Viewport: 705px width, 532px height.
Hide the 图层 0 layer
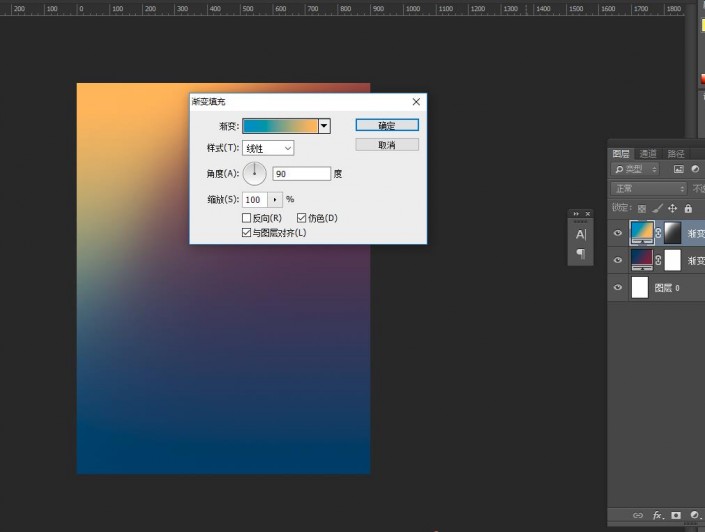tap(618, 287)
